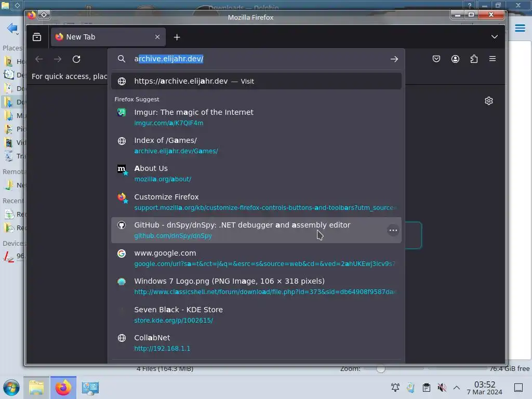
Task: Close the New Tab tab
Action: tap(157, 37)
